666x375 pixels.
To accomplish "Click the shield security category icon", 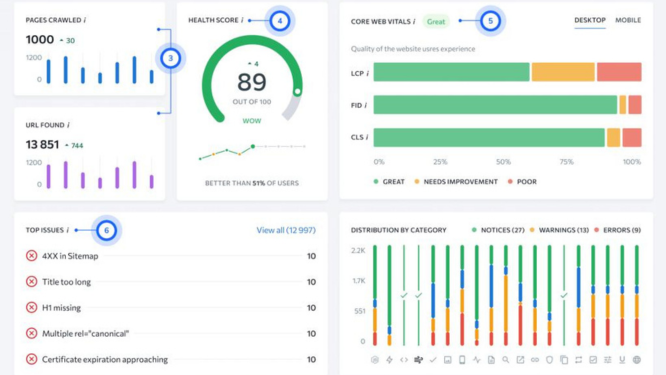I will click(549, 360).
